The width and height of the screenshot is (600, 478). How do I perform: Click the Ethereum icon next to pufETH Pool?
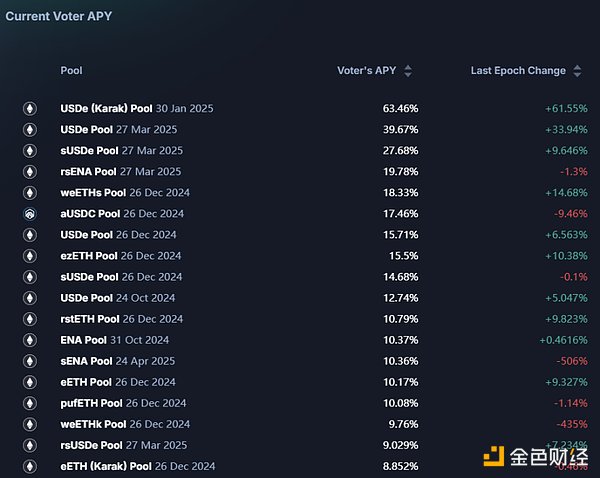[30, 403]
